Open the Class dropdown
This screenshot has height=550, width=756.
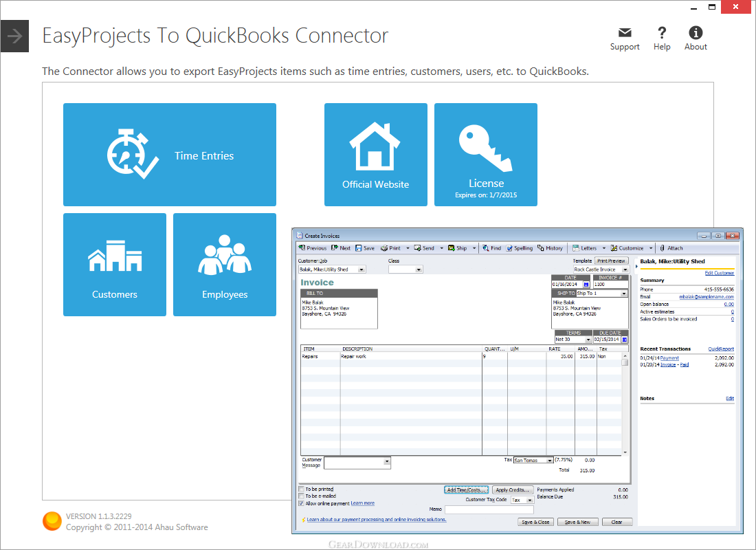click(x=419, y=269)
